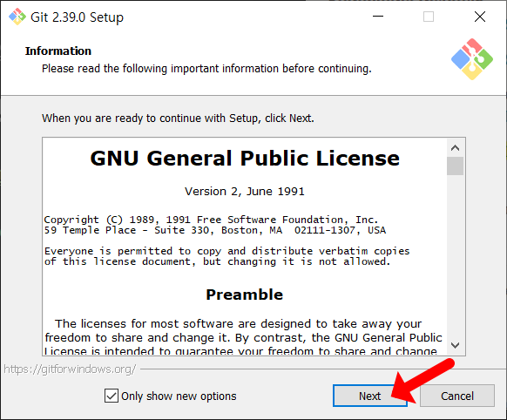
Task: Click the "Only show new options" label text
Action: 179,396
